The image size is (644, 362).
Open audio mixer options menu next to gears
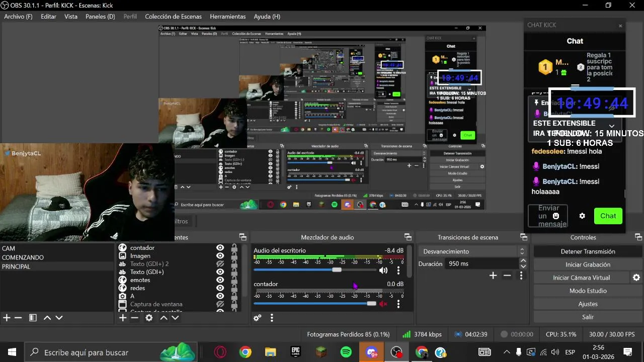[x=272, y=318]
